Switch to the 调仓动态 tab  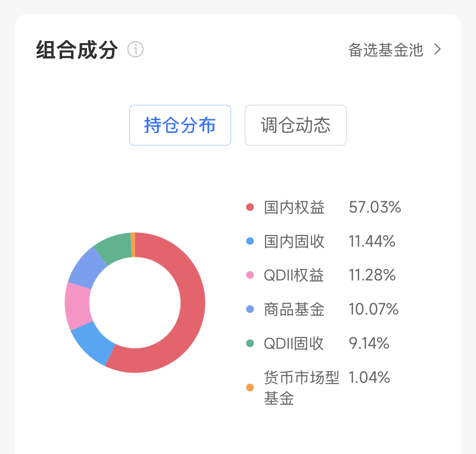point(295,125)
